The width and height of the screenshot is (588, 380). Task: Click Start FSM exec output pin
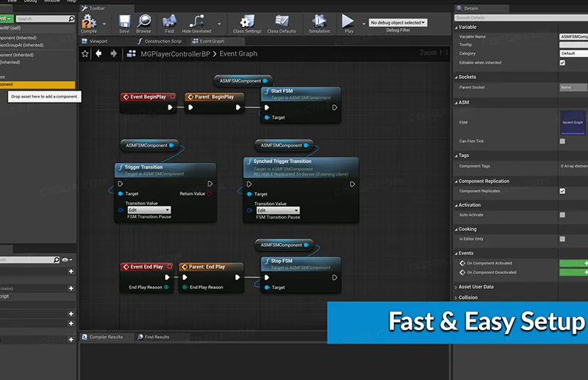[334, 107]
